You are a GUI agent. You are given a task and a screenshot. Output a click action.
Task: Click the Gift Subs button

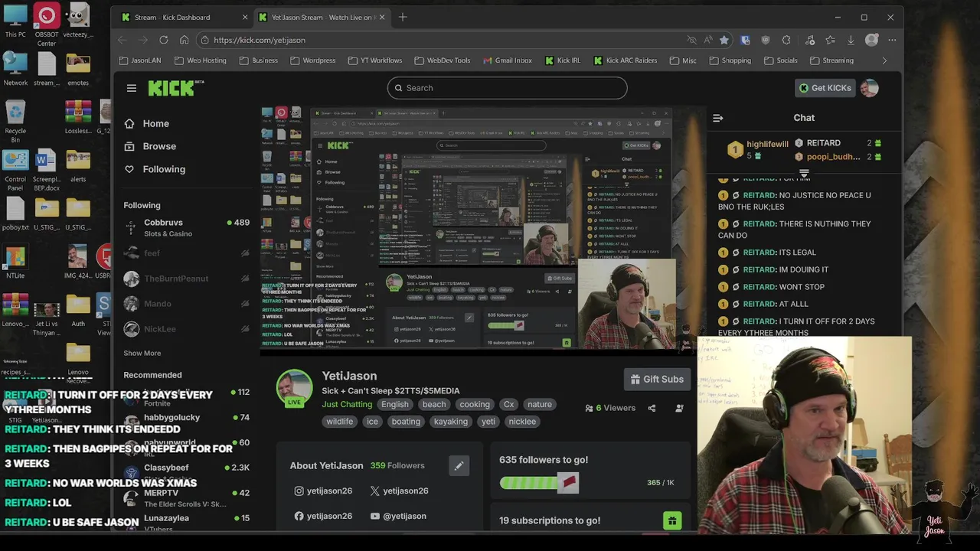[657, 379]
